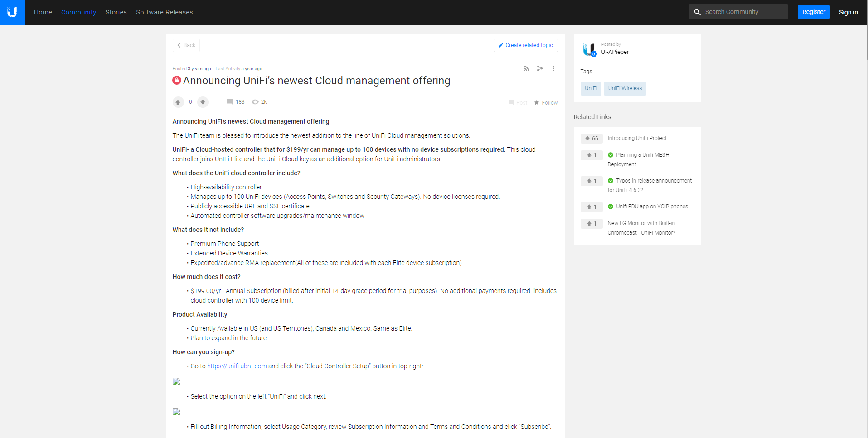The height and width of the screenshot is (438, 868).
Task: Open Software Releases in the navigation
Action: pyautogui.click(x=165, y=12)
